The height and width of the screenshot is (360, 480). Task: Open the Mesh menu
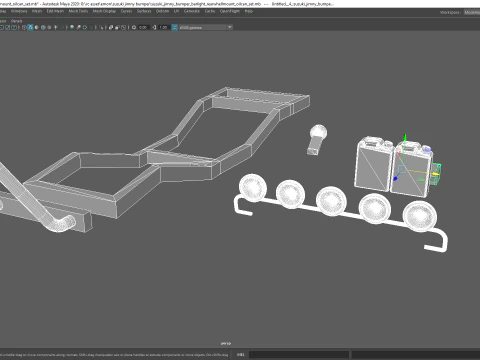(37, 11)
